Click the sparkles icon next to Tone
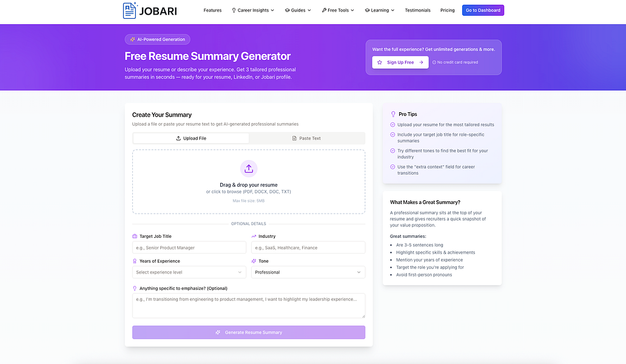The width and height of the screenshot is (626, 364). pos(253,261)
